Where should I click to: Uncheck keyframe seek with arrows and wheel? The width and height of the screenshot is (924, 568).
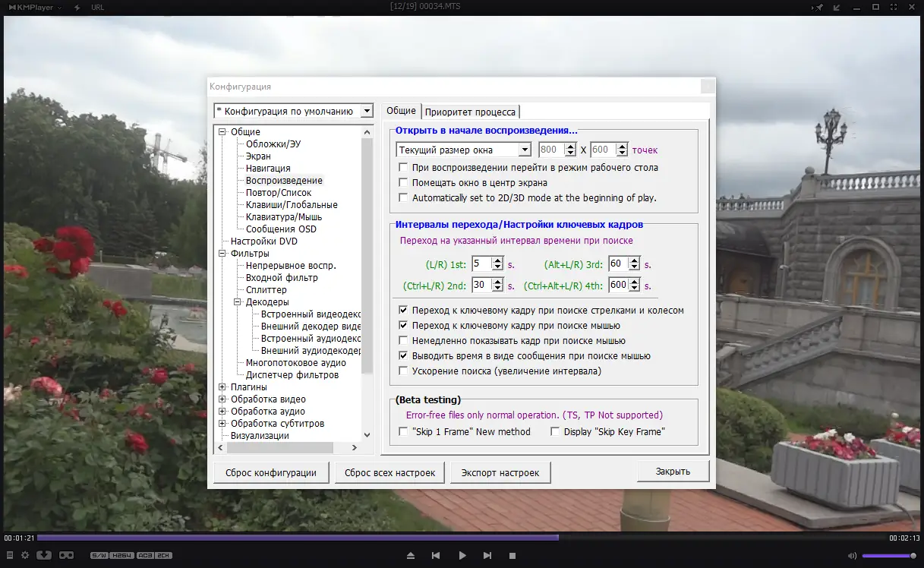click(404, 310)
